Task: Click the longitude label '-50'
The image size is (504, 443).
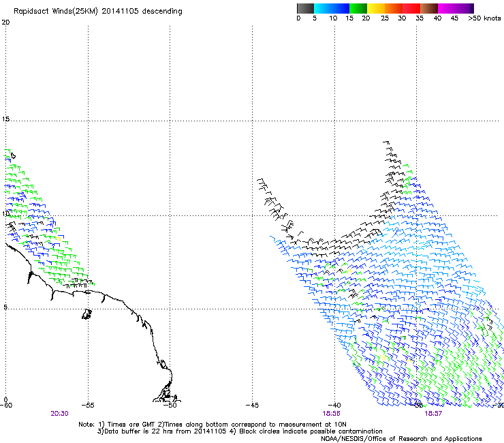Action: pyautogui.click(x=170, y=406)
